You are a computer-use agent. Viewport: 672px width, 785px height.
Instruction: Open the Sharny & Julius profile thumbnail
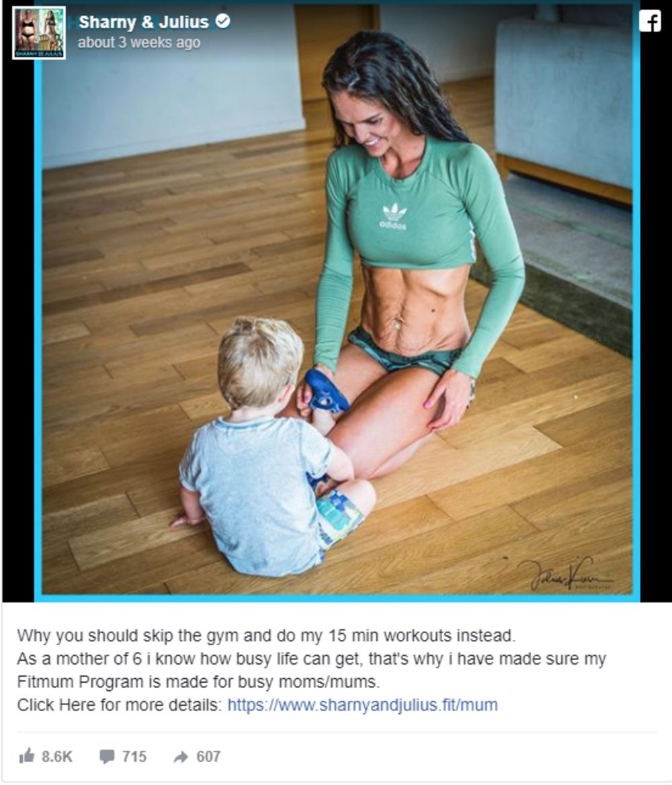pos(38,32)
